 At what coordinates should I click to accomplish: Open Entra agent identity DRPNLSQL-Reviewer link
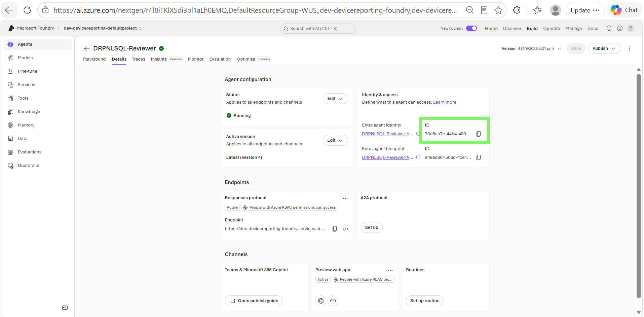pyautogui.click(x=387, y=134)
